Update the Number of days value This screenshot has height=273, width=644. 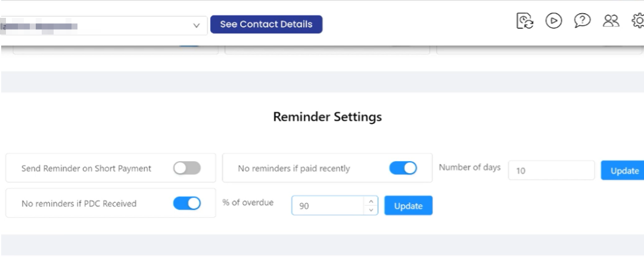point(622,171)
